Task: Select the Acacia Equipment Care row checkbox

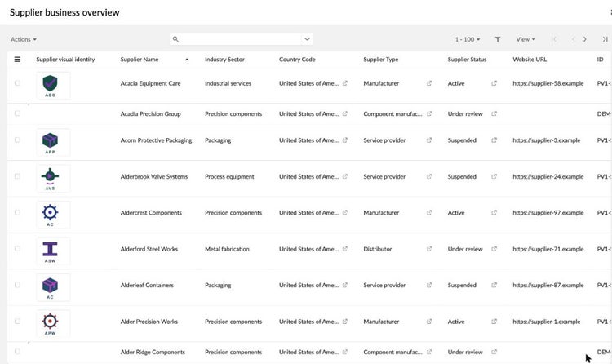Action: point(17,82)
